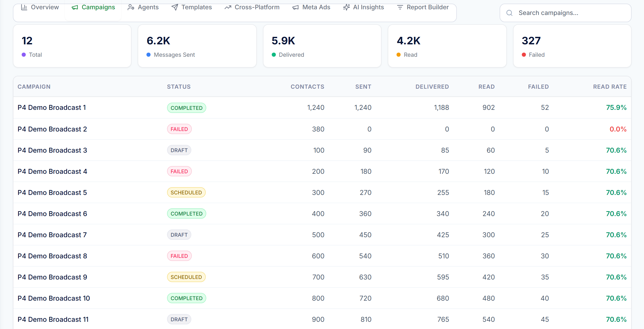Viewport: 644px width, 329px height.
Task: Click FAILED badge for Broadcast 8
Action: click(x=179, y=256)
